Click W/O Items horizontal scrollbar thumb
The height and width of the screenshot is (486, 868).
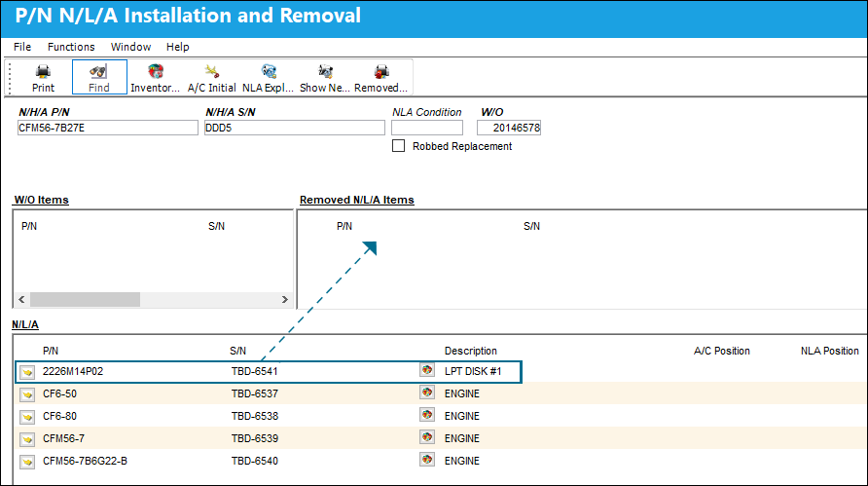point(85,299)
